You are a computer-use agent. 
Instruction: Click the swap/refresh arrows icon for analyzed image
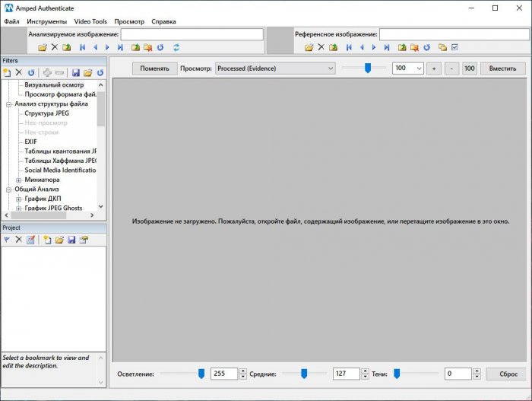176,47
